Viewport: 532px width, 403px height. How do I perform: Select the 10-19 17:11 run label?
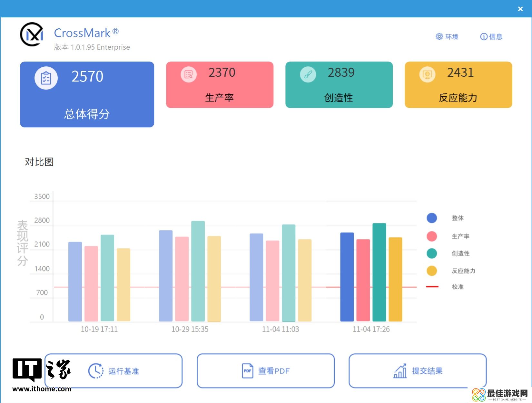pyautogui.click(x=99, y=329)
